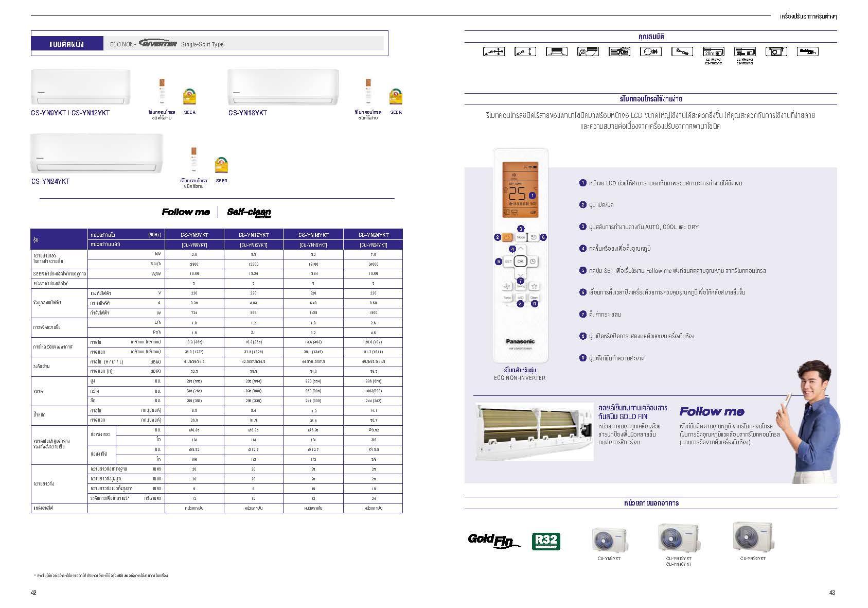
Task: Click the smiling face comfort feature icon
Action: (x=588, y=51)
